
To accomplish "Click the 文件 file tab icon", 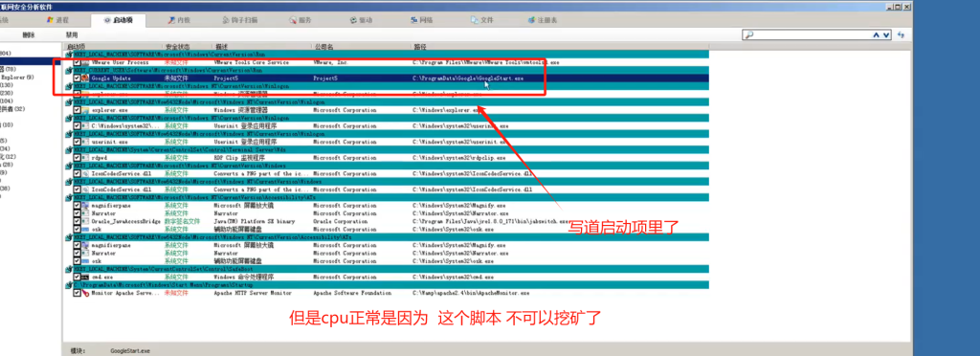I will click(x=474, y=20).
